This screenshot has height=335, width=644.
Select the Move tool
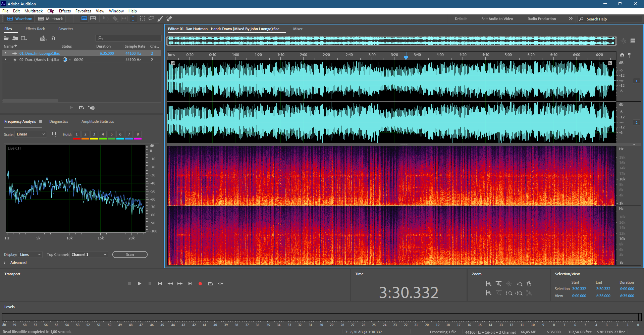tap(106, 19)
